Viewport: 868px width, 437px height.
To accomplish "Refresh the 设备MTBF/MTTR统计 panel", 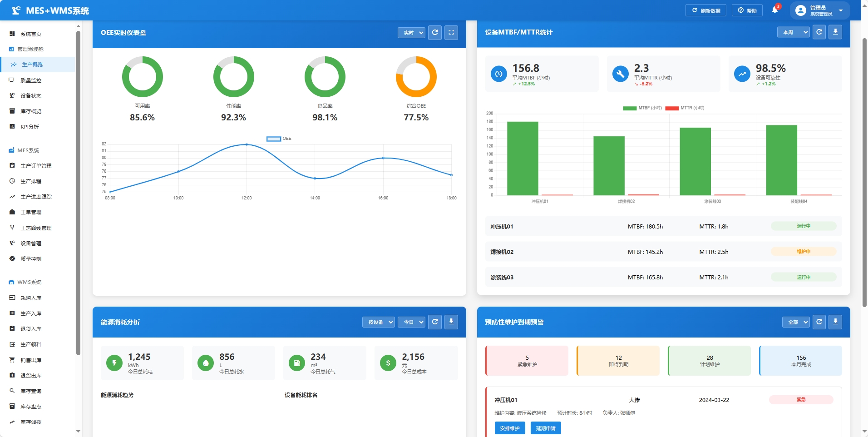I will tap(819, 32).
